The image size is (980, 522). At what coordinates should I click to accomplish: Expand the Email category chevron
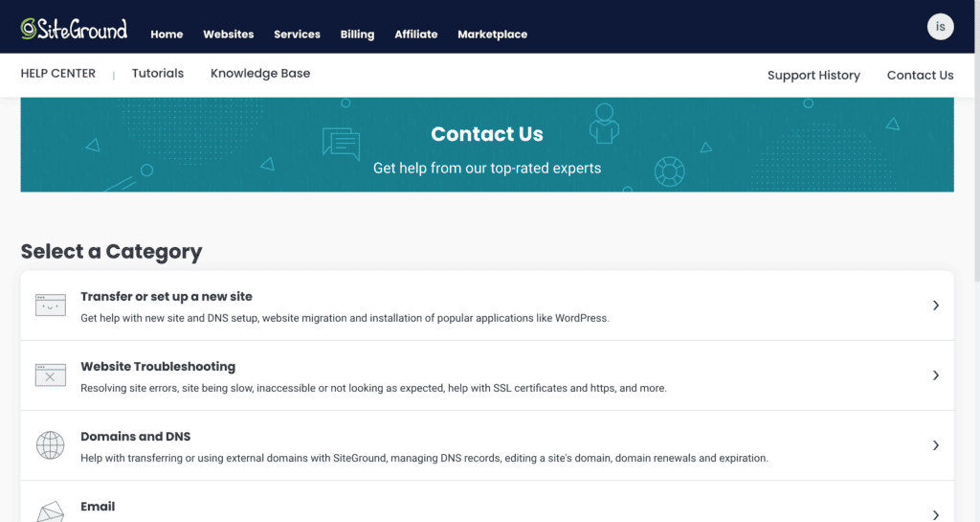[936, 514]
